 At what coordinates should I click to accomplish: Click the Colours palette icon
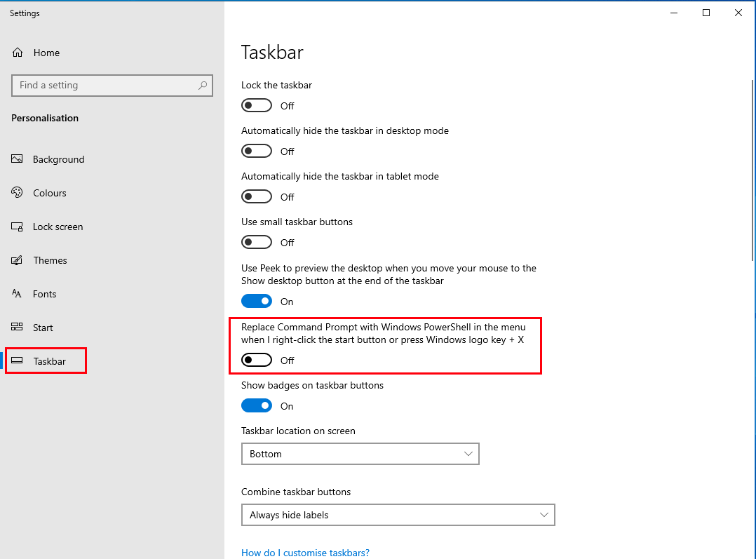[x=17, y=192]
